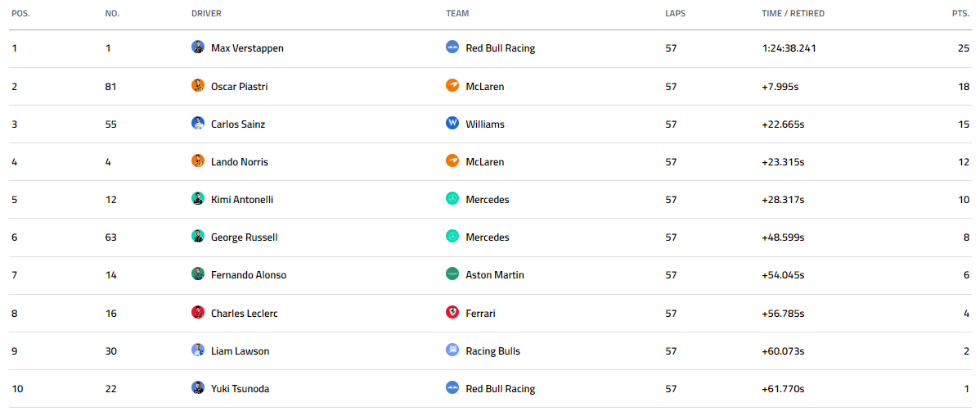Click Charles Leclerc's driver avatar

click(x=198, y=312)
